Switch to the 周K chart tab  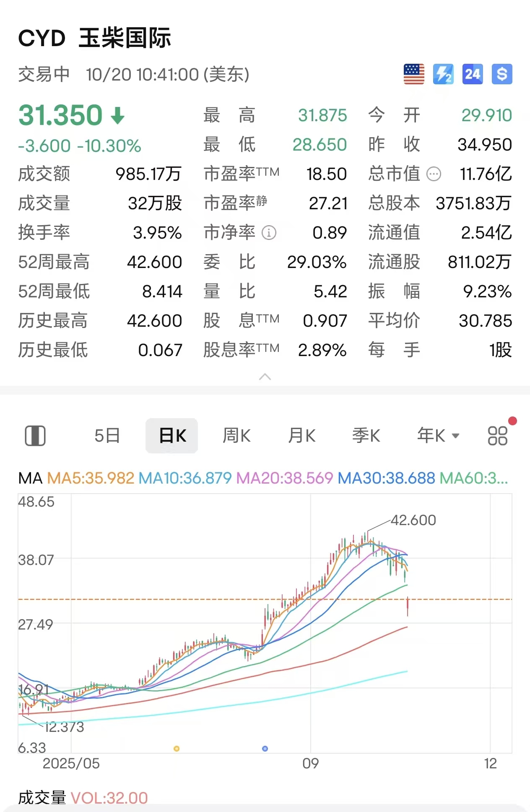point(236,436)
